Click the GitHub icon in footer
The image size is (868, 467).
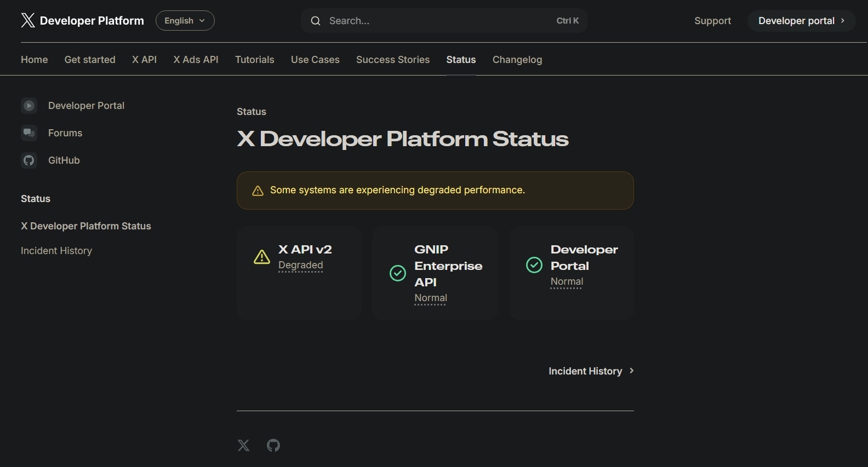[x=273, y=445]
